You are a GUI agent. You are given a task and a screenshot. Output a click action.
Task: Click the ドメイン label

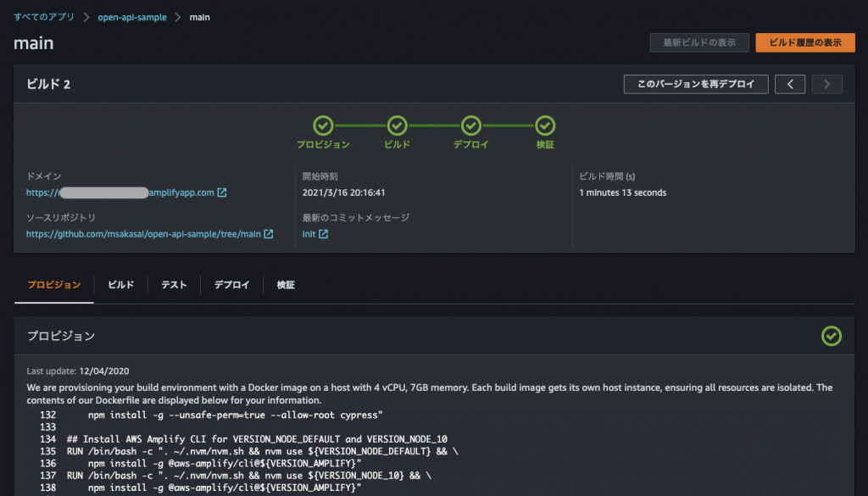[44, 176]
